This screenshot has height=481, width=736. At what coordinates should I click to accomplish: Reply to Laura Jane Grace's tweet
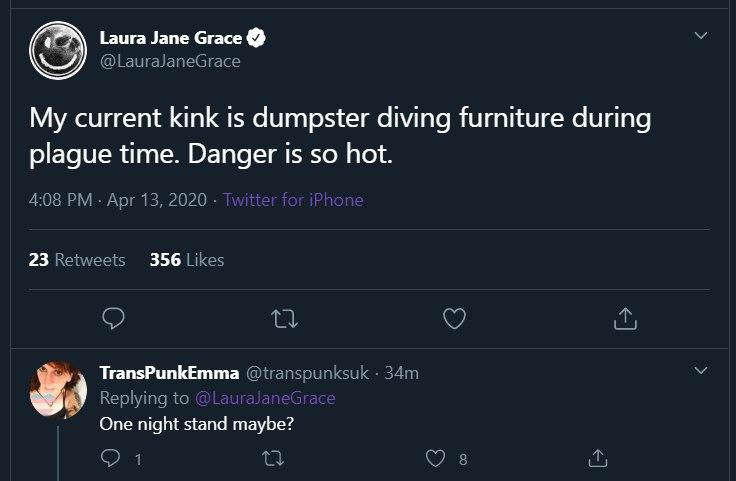click(x=114, y=318)
